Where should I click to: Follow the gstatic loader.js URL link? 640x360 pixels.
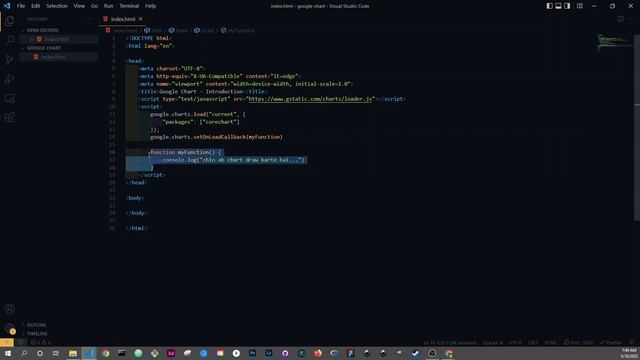(310, 99)
